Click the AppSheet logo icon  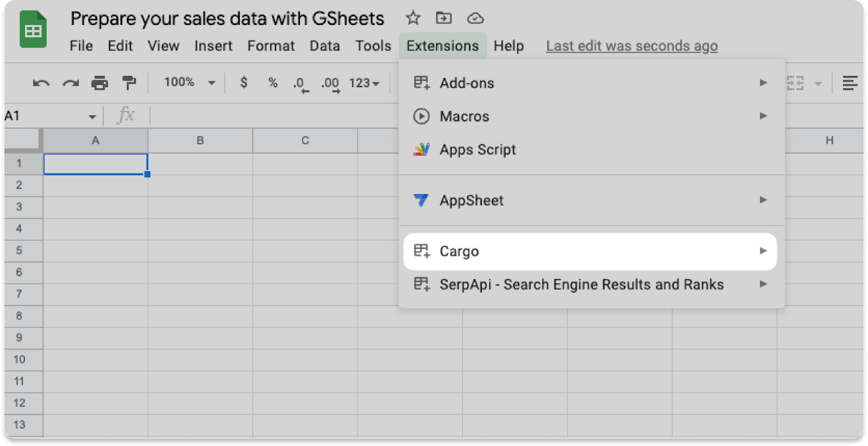(x=421, y=200)
